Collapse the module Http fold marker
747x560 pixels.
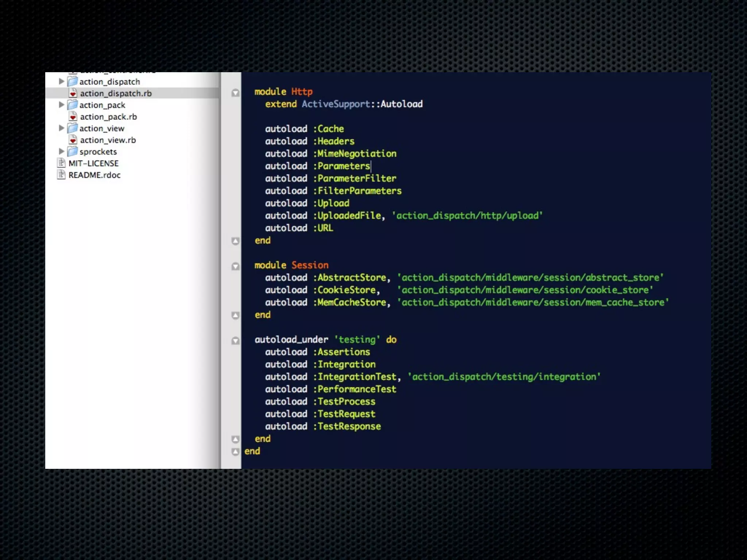pos(236,93)
